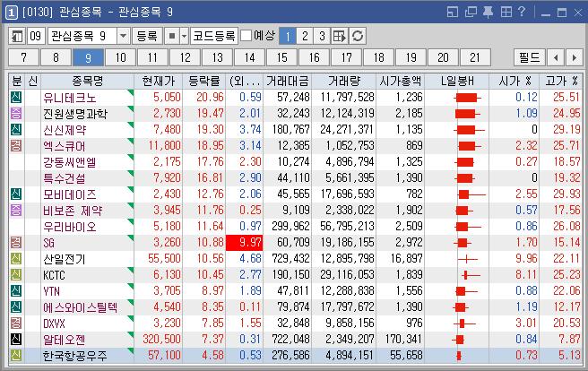This screenshot has width=588, height=371.
Task: Click the candlestick bar for 우리바이오
Action: [x=468, y=227]
